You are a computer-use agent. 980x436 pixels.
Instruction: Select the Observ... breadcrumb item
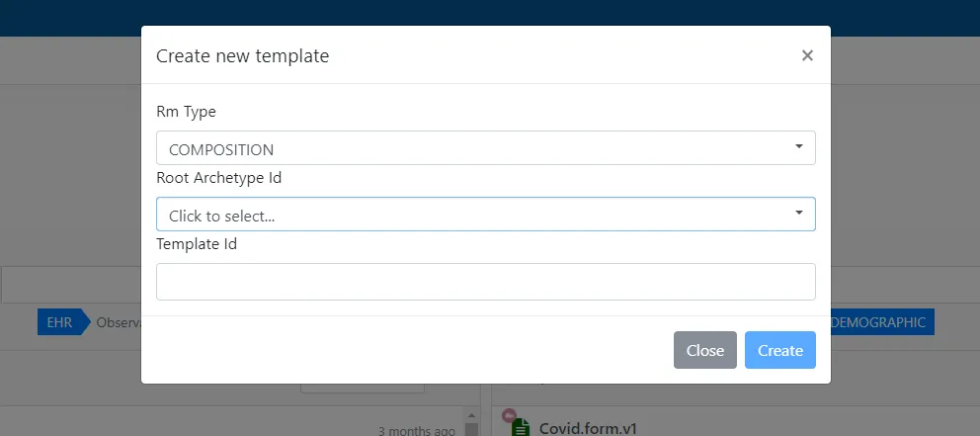click(x=119, y=322)
